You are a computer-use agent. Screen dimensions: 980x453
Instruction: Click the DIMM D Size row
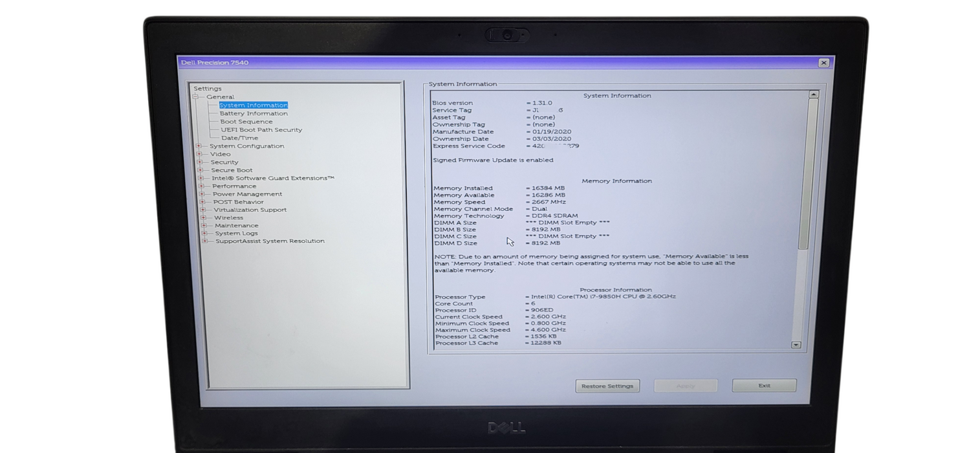pos(497,243)
